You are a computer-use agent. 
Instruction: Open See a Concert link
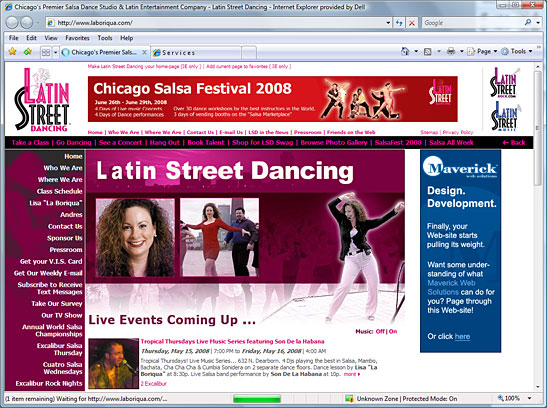coord(120,142)
